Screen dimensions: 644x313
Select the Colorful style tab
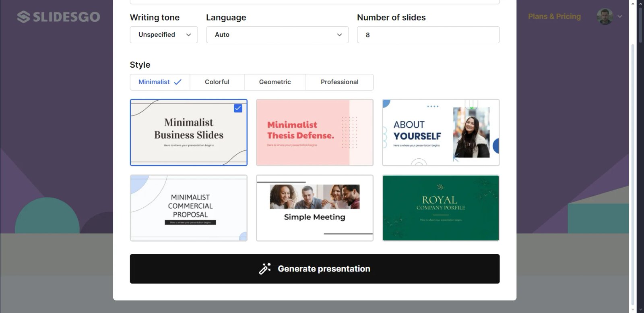(x=217, y=82)
